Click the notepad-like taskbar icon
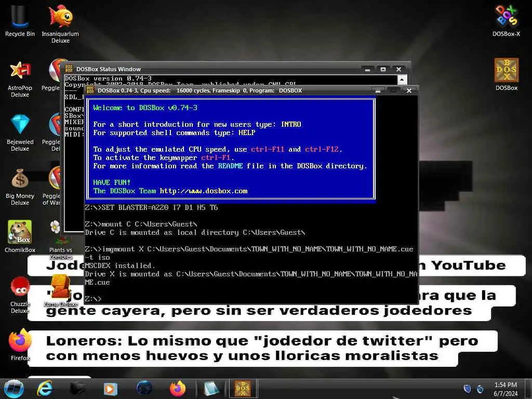Screen dimensions: 532x399 [211, 389]
